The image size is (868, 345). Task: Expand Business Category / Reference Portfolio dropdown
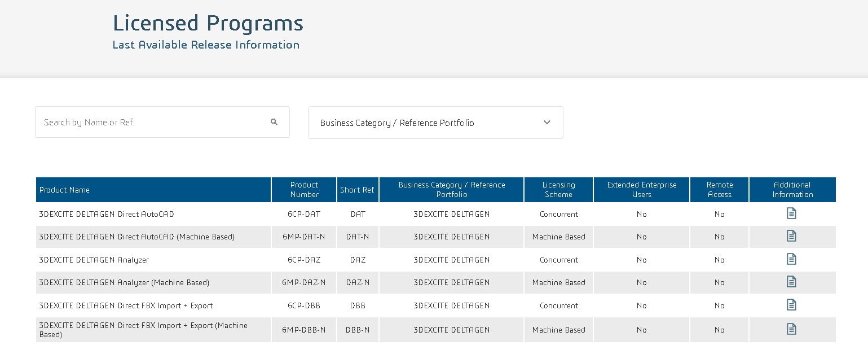[x=435, y=123]
